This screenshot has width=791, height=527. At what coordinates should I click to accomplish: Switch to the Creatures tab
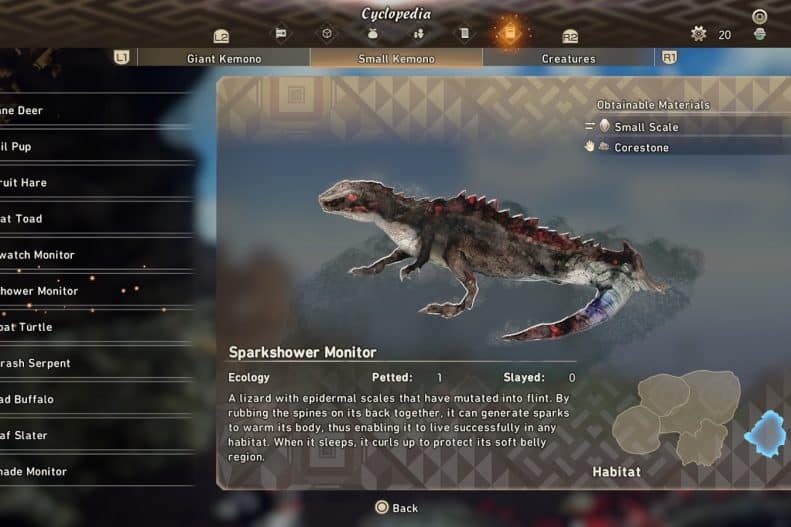[569, 58]
